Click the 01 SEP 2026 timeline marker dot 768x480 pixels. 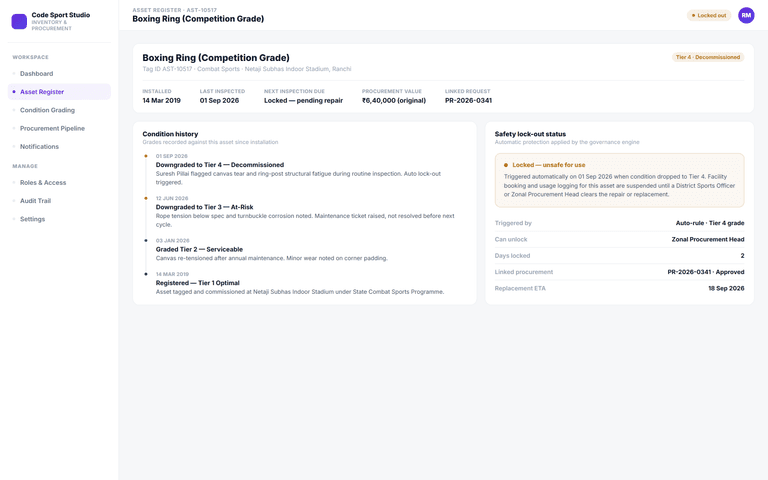point(146,156)
